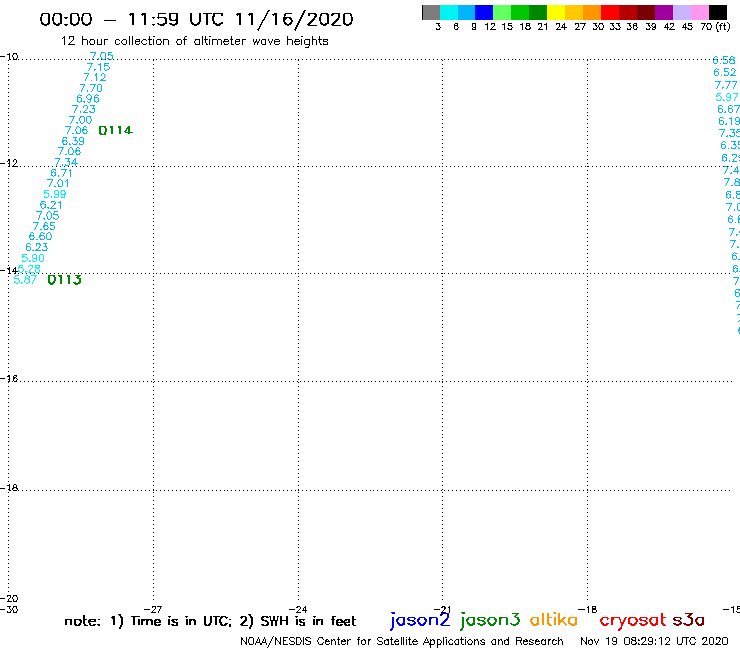Click the -24 longitude axis label
This screenshot has height=650, width=740.
click(x=298, y=609)
